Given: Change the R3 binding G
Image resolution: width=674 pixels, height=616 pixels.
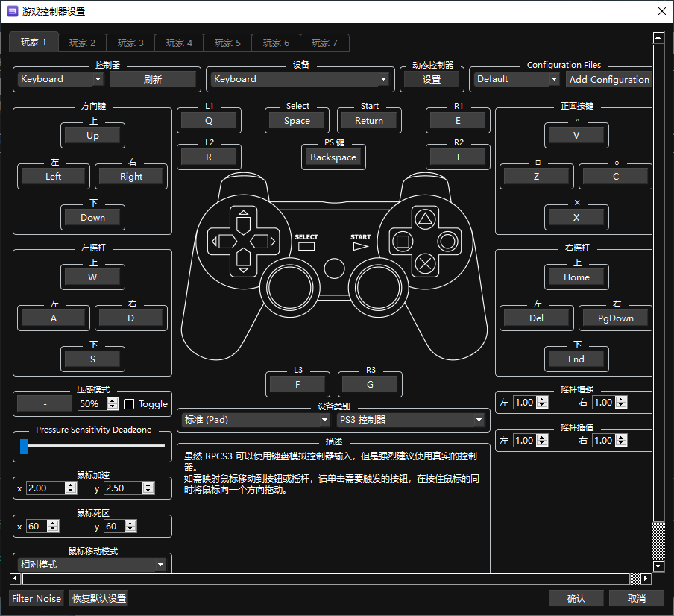Looking at the screenshot, I should (370, 385).
